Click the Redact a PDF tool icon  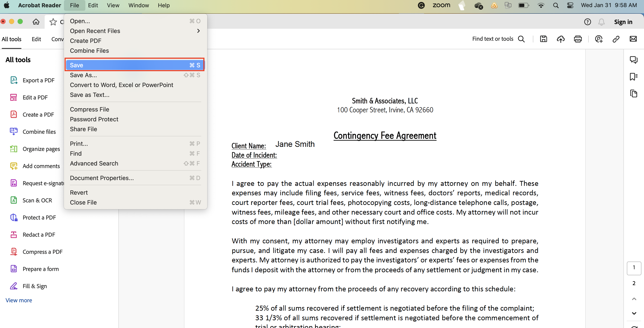click(x=14, y=235)
